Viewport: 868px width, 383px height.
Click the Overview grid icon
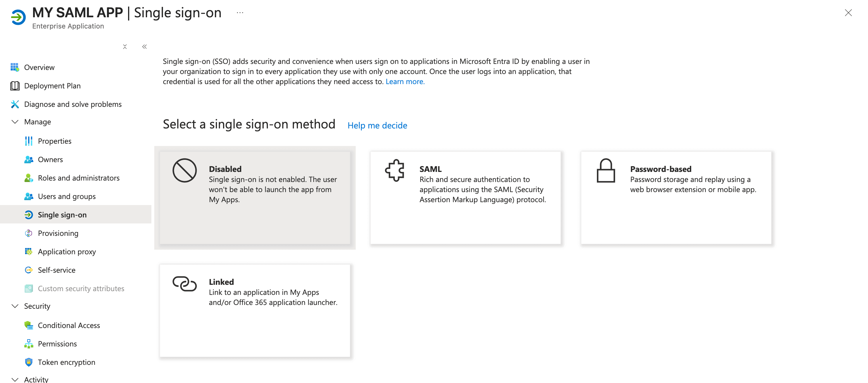(14, 67)
